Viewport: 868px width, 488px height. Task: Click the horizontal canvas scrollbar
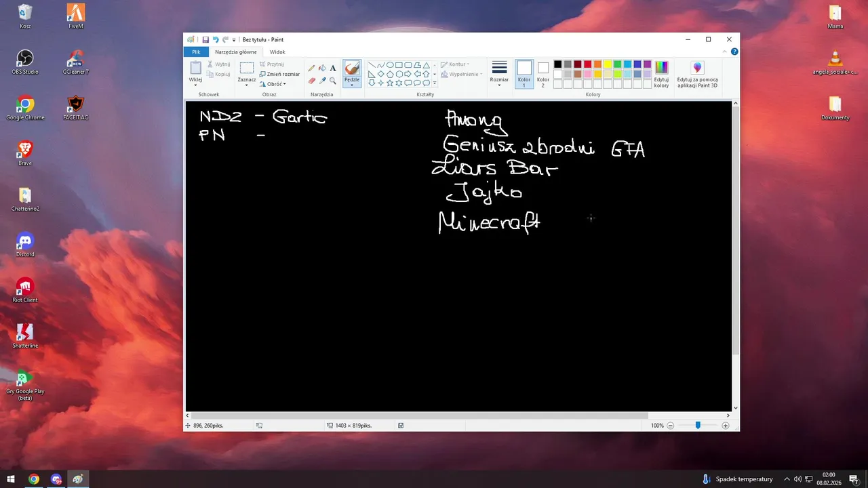point(420,415)
